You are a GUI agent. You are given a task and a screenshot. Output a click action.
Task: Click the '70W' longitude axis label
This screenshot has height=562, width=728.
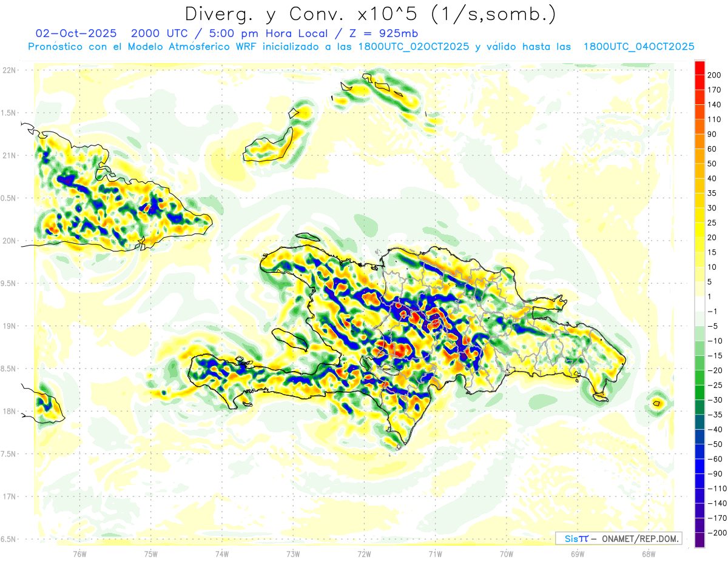pos(507,554)
